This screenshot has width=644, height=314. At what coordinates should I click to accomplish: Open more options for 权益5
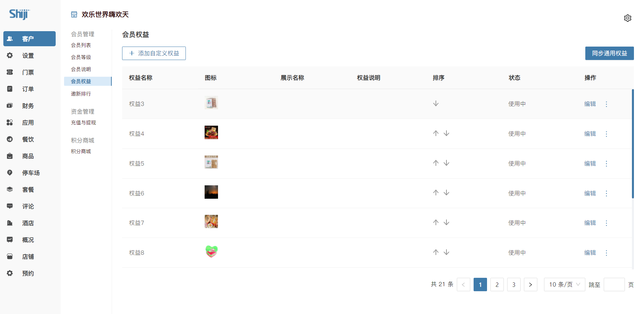(606, 164)
